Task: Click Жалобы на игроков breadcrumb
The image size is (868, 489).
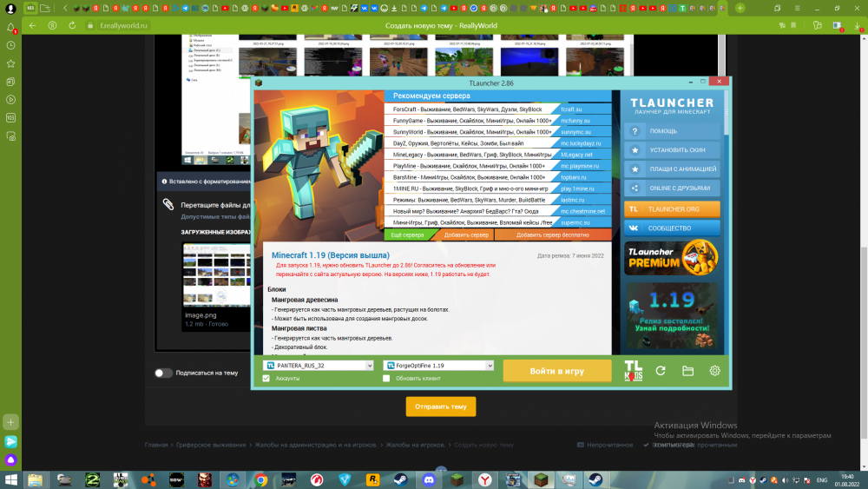Action: pyautogui.click(x=415, y=445)
